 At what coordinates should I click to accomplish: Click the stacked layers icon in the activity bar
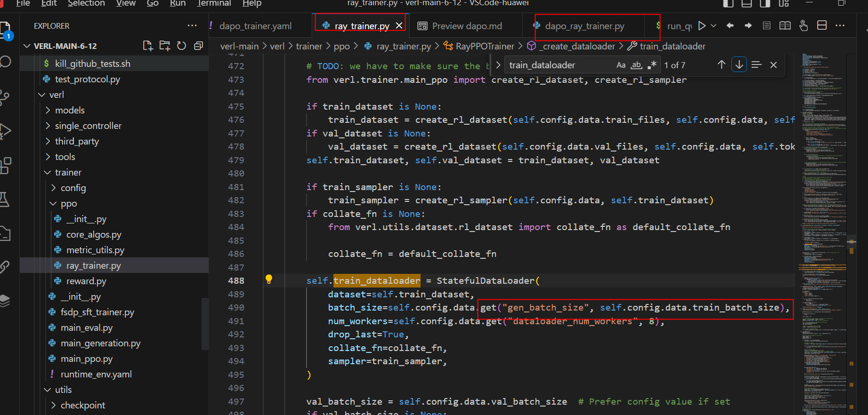[x=5, y=301]
